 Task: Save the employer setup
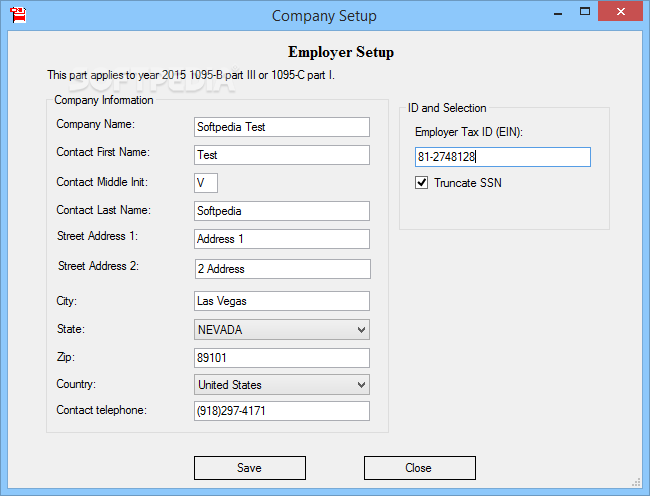pyautogui.click(x=250, y=468)
